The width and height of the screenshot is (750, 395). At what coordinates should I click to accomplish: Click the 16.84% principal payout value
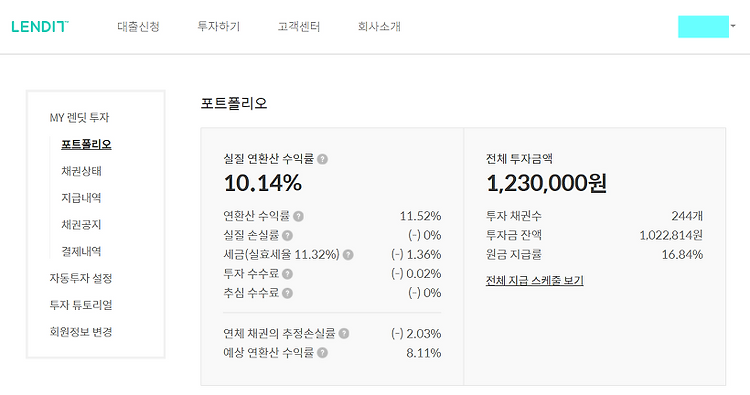(x=682, y=254)
